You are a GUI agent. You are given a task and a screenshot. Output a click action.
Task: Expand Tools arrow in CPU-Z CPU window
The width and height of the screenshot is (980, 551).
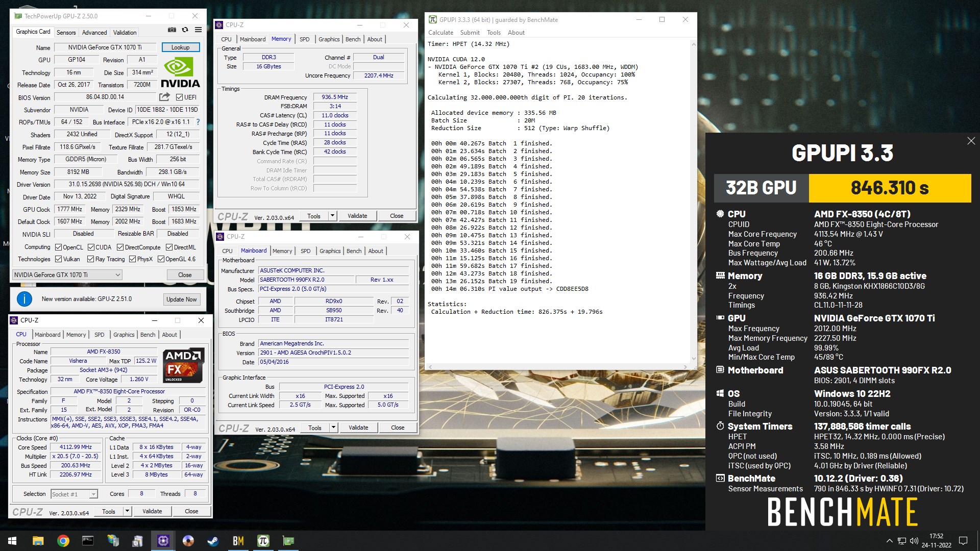[x=127, y=511]
